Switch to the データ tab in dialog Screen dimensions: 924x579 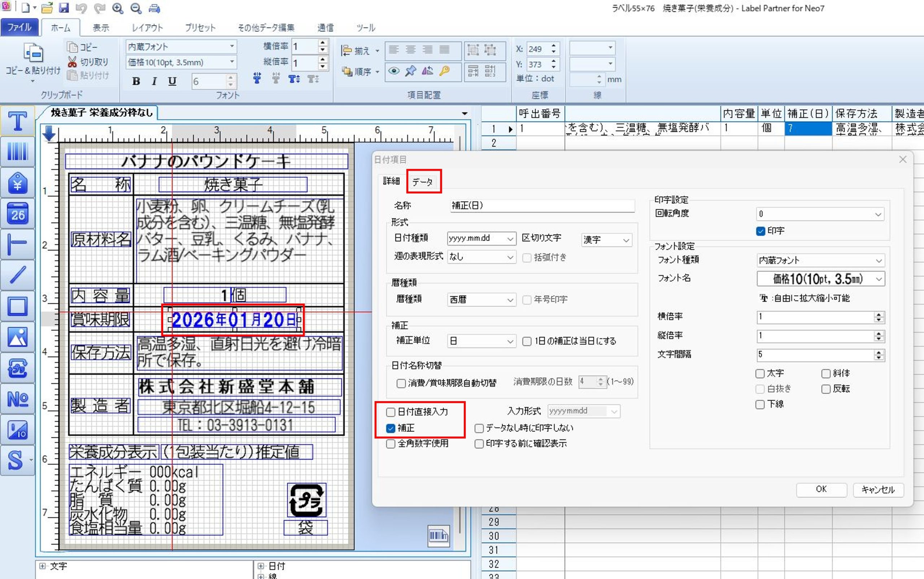click(x=423, y=182)
